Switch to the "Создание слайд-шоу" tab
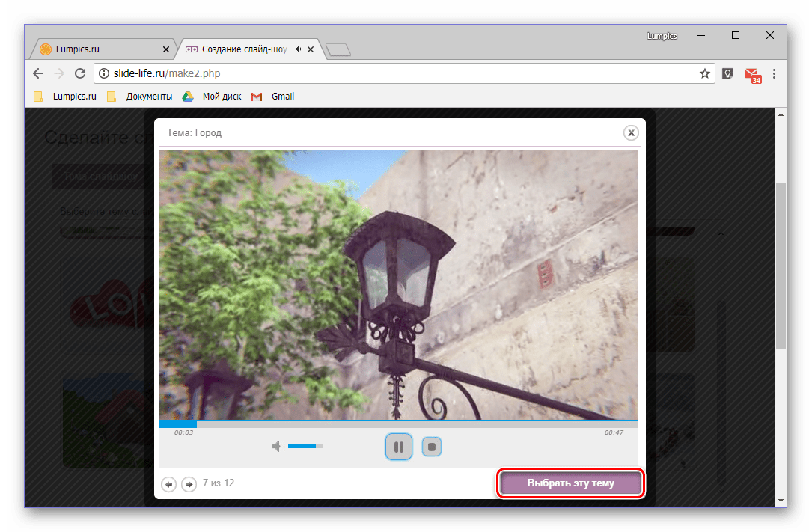The image size is (812, 532). click(248, 49)
